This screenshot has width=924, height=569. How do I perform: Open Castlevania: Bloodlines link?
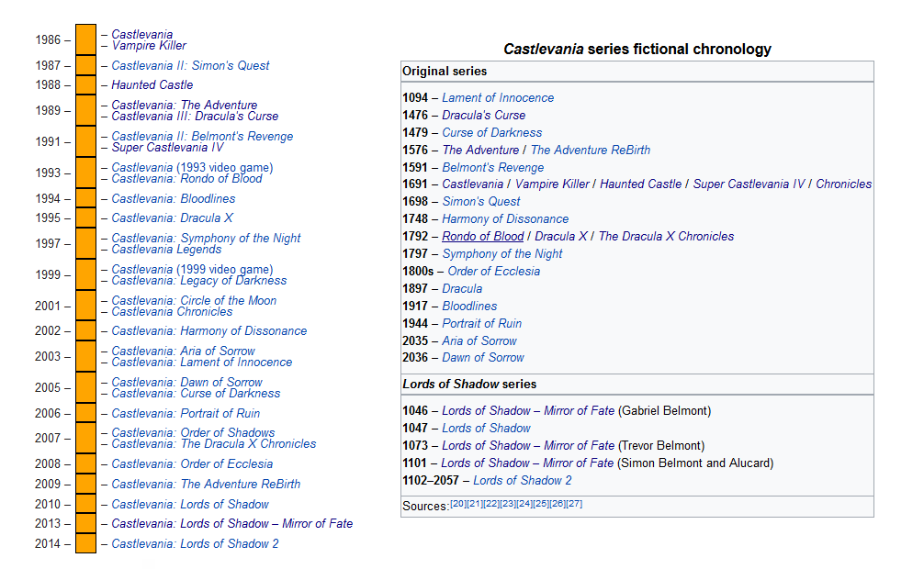point(174,198)
